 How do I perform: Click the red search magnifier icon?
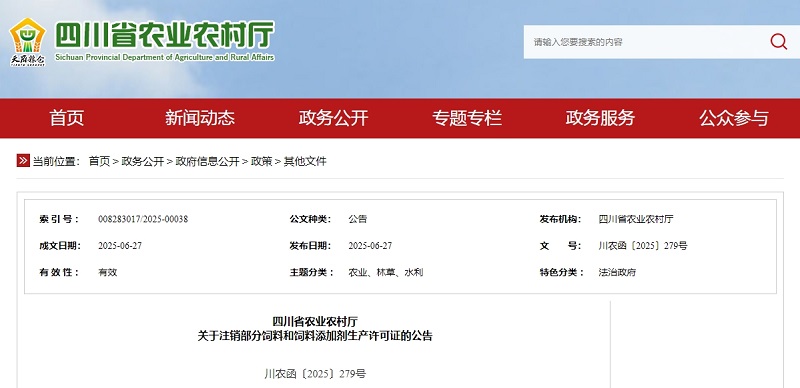(x=779, y=41)
